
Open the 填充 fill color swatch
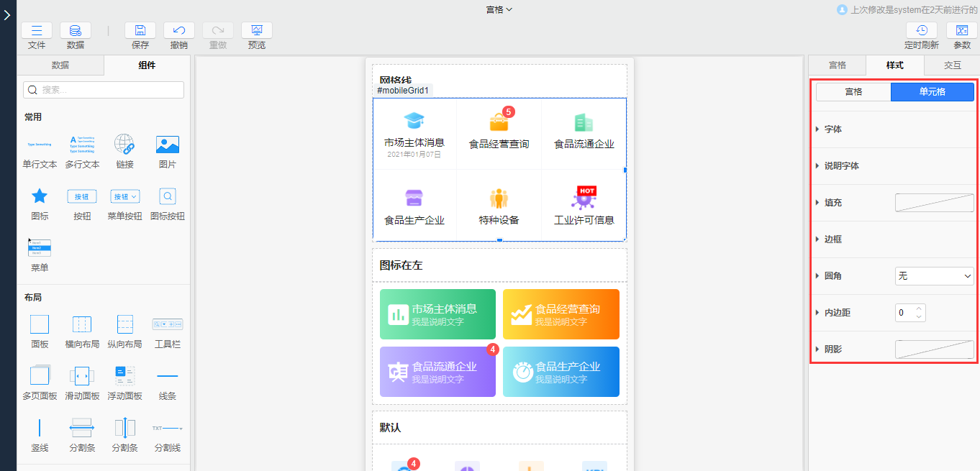934,202
